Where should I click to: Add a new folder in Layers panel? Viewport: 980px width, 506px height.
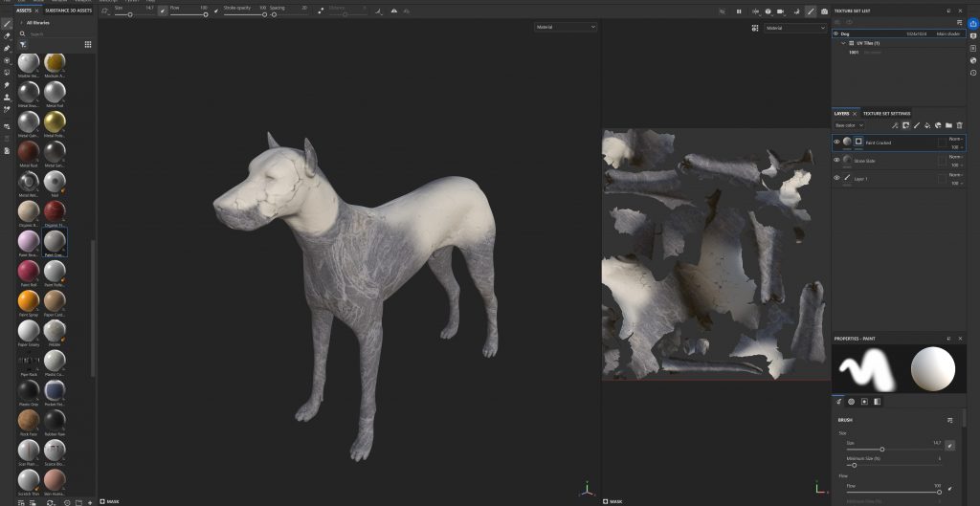click(x=949, y=125)
